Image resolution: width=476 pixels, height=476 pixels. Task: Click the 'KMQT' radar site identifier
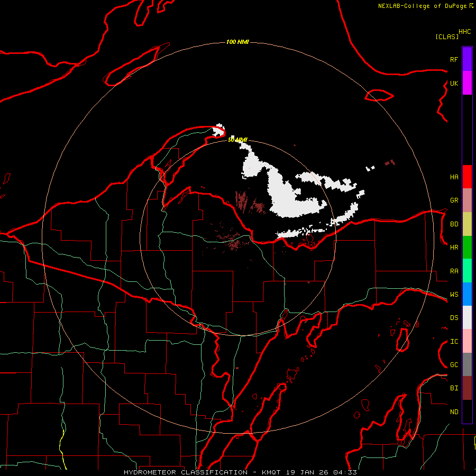click(271, 472)
